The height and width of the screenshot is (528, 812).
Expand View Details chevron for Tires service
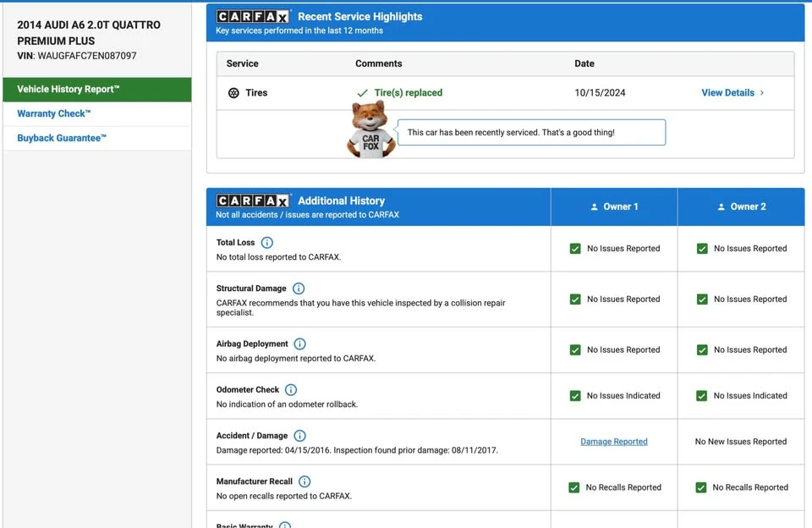tap(762, 93)
